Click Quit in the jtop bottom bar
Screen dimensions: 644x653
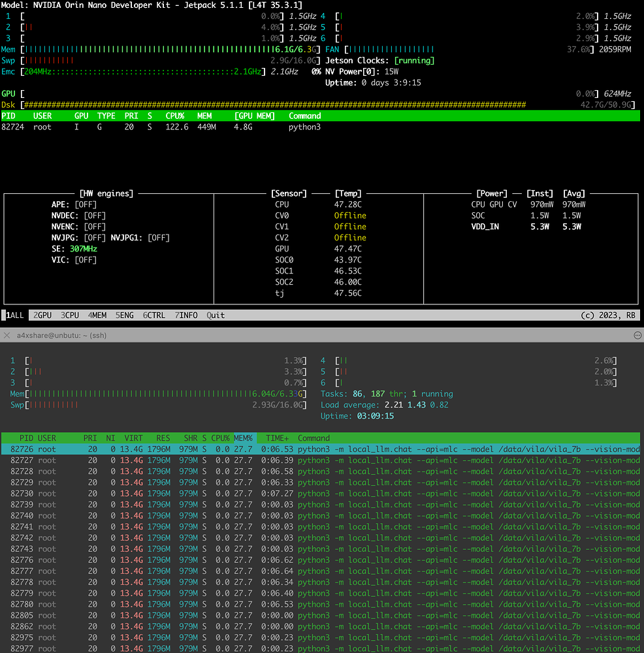(x=216, y=315)
